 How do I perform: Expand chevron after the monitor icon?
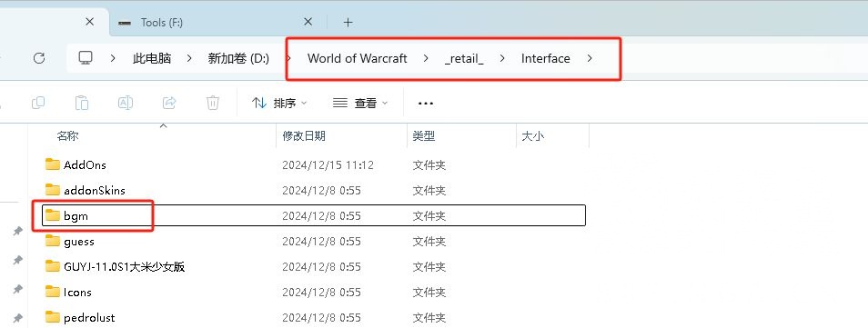point(113,58)
